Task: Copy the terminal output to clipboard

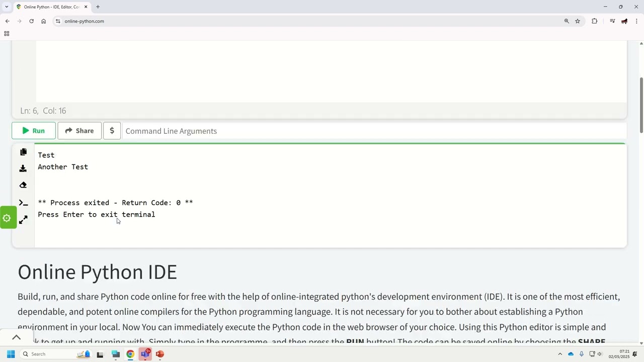Action: 23,152
